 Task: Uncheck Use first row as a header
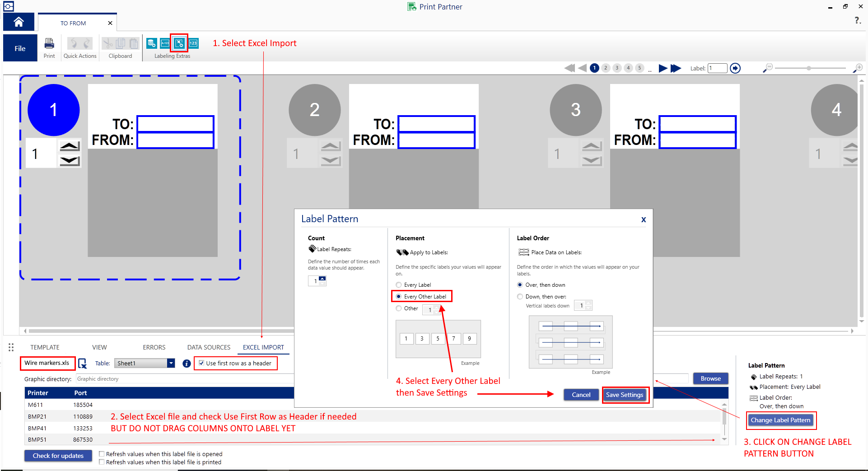(x=201, y=363)
